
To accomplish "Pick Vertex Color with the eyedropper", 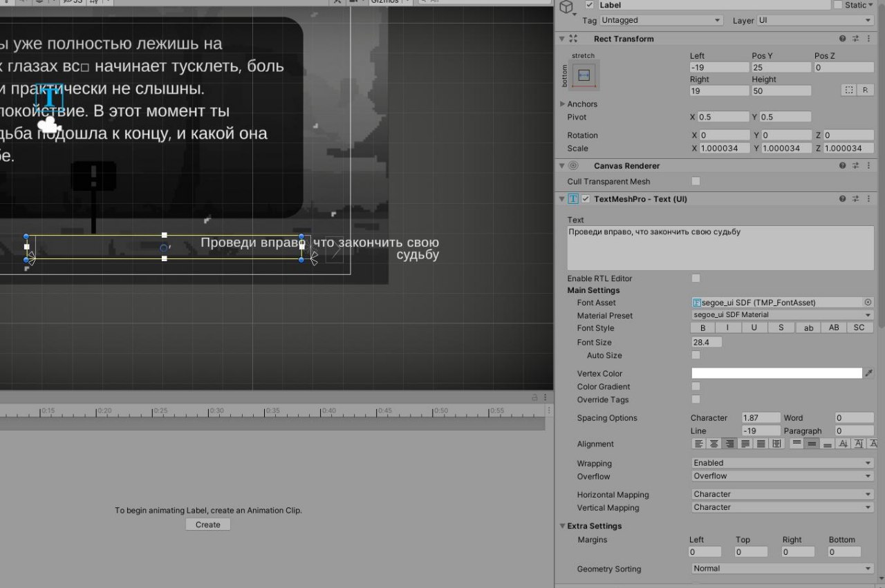I will click(x=869, y=373).
